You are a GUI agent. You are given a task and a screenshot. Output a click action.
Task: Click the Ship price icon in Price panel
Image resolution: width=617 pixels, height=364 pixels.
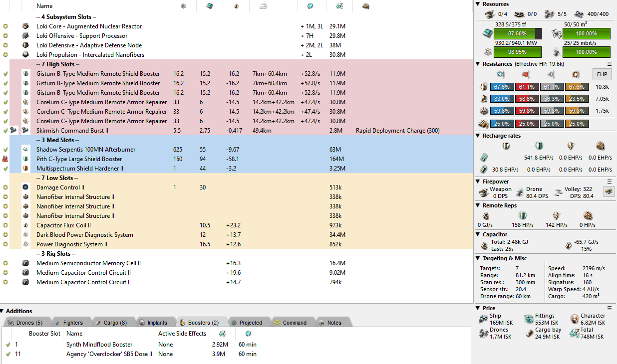pyautogui.click(x=483, y=319)
